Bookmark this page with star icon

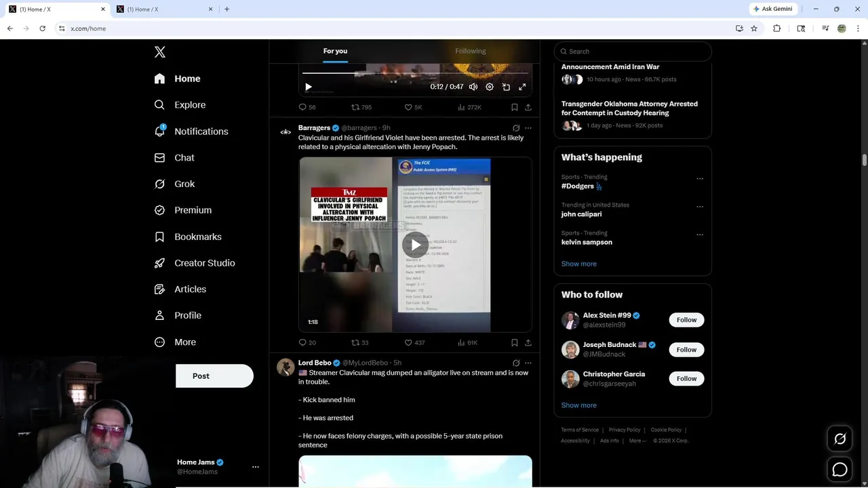tap(754, 28)
